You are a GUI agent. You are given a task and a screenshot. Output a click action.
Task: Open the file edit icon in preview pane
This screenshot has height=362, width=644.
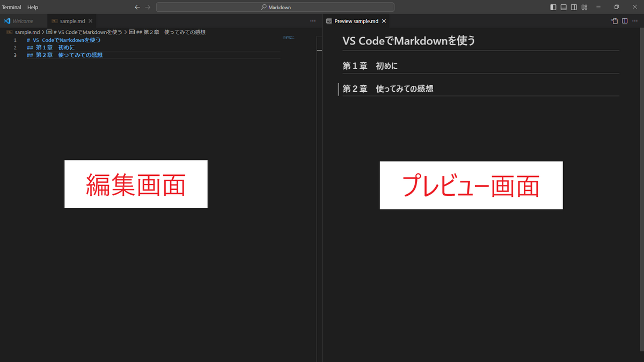coord(614,20)
